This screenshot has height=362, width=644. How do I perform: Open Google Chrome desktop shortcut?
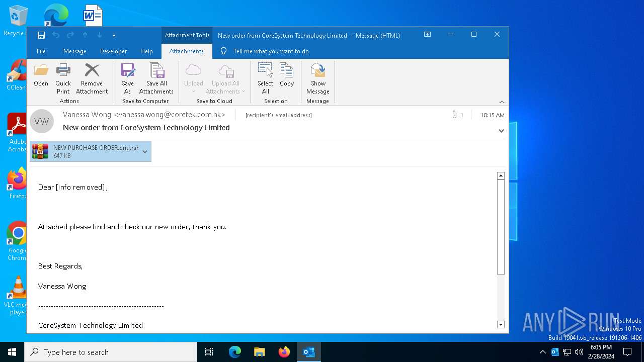tap(18, 241)
